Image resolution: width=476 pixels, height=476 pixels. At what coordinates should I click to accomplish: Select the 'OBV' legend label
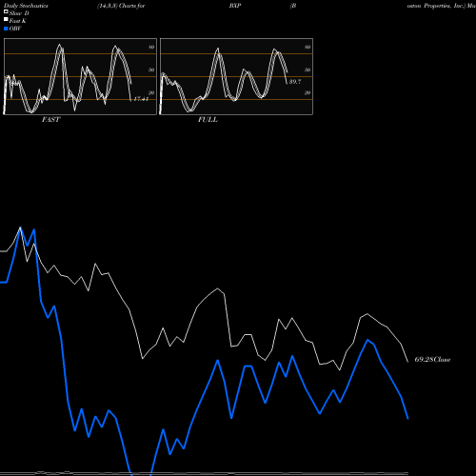(x=15, y=29)
